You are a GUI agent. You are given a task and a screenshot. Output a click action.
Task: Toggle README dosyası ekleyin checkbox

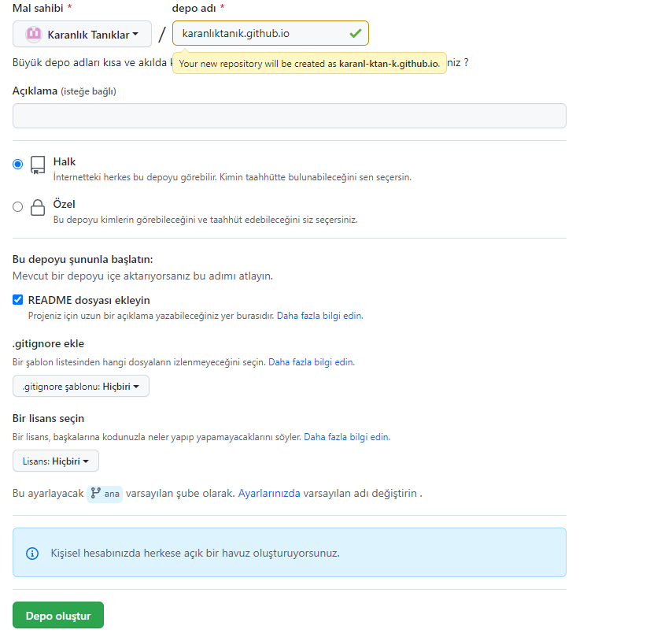click(x=17, y=300)
